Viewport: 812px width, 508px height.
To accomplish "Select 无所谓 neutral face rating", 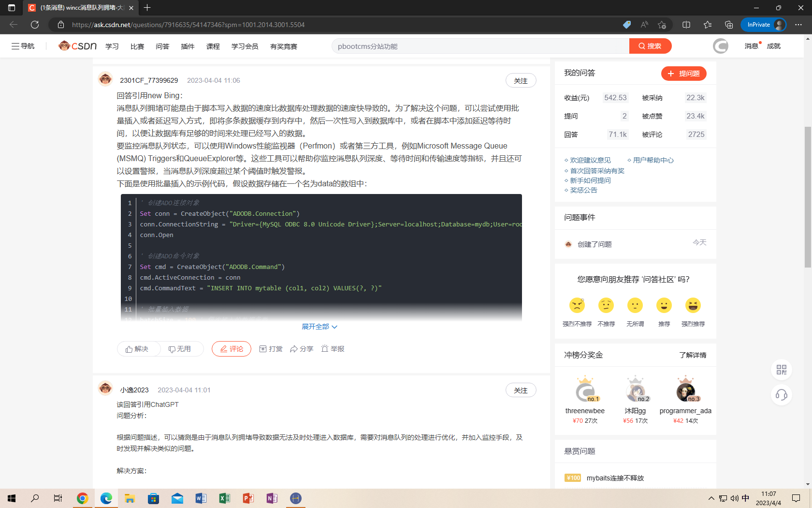I will coord(635,305).
